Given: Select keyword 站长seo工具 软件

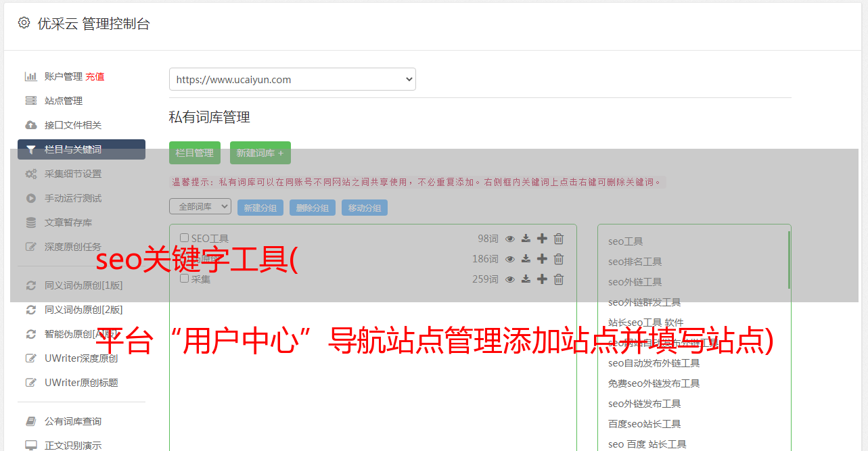Looking at the screenshot, I should click(x=645, y=323).
